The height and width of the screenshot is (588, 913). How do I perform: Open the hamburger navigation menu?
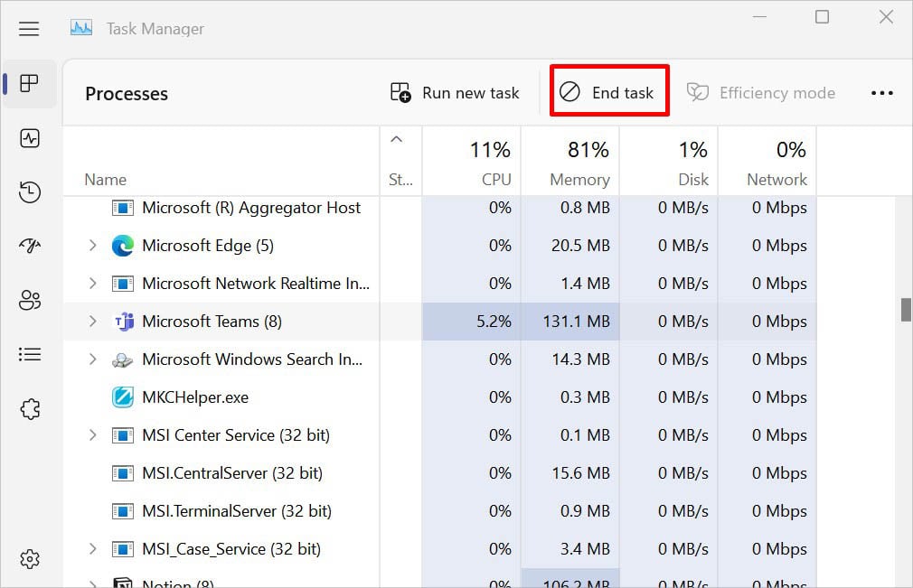tap(29, 29)
